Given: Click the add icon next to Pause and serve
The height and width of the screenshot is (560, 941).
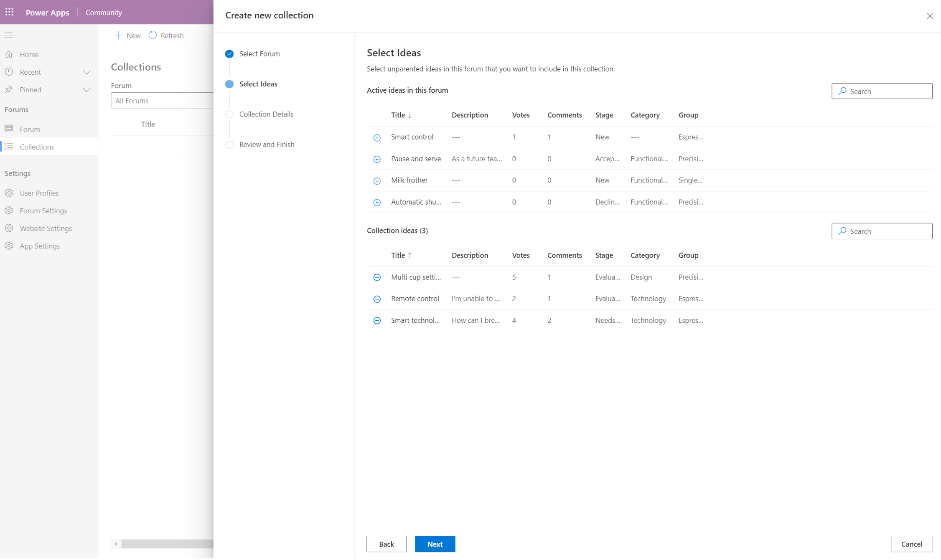Looking at the screenshot, I should click(x=377, y=159).
